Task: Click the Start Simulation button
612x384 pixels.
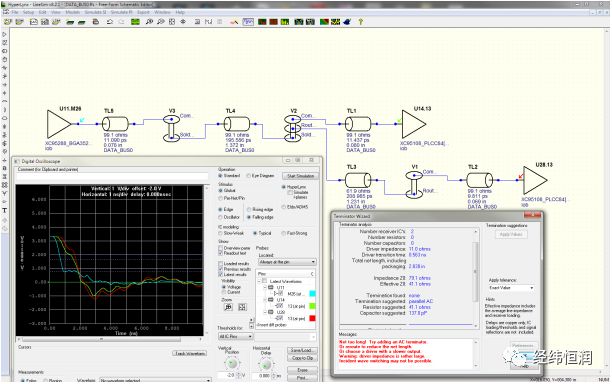Action: click(301, 176)
